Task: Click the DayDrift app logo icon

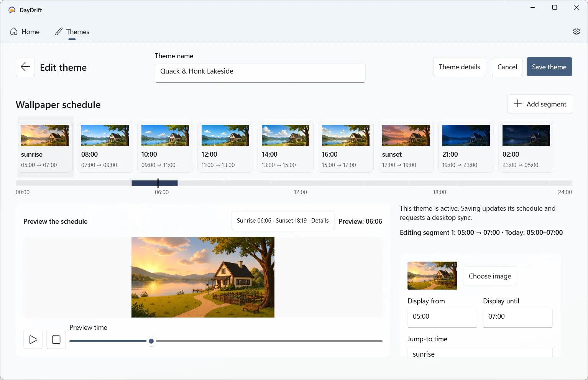Action: click(x=12, y=10)
